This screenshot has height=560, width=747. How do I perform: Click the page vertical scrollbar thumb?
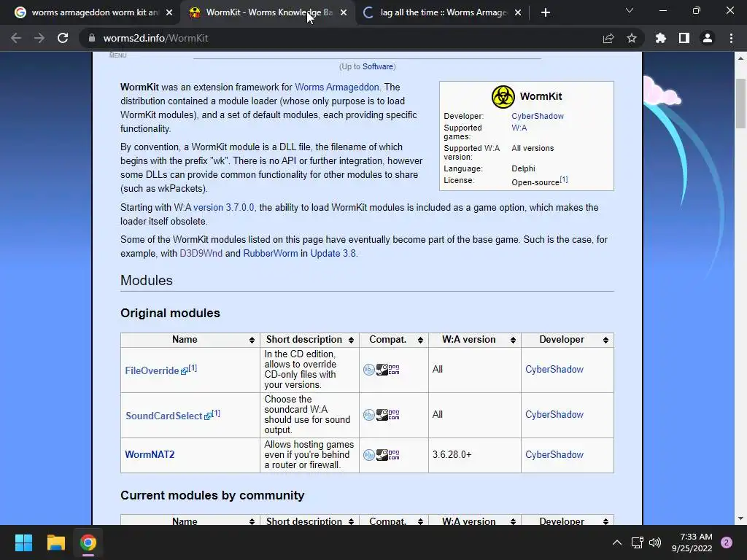[740, 104]
